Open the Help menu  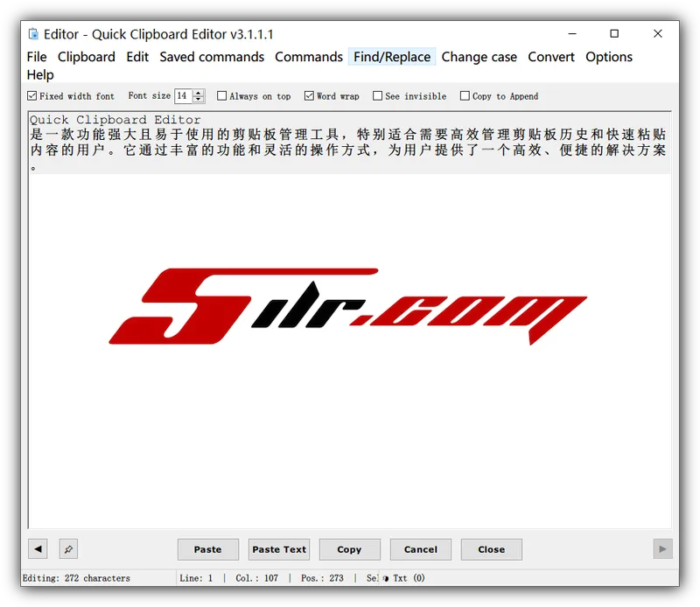pyautogui.click(x=40, y=74)
